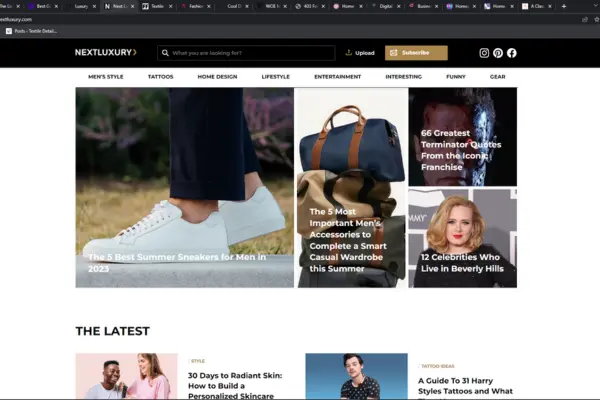Select the Tattoos menu item
This screenshot has height=400, width=600.
(160, 77)
